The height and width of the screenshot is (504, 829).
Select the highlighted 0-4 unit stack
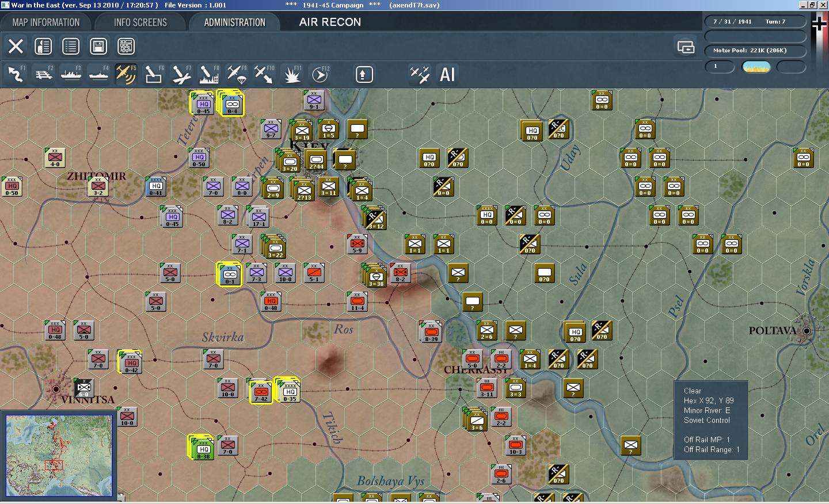click(231, 104)
